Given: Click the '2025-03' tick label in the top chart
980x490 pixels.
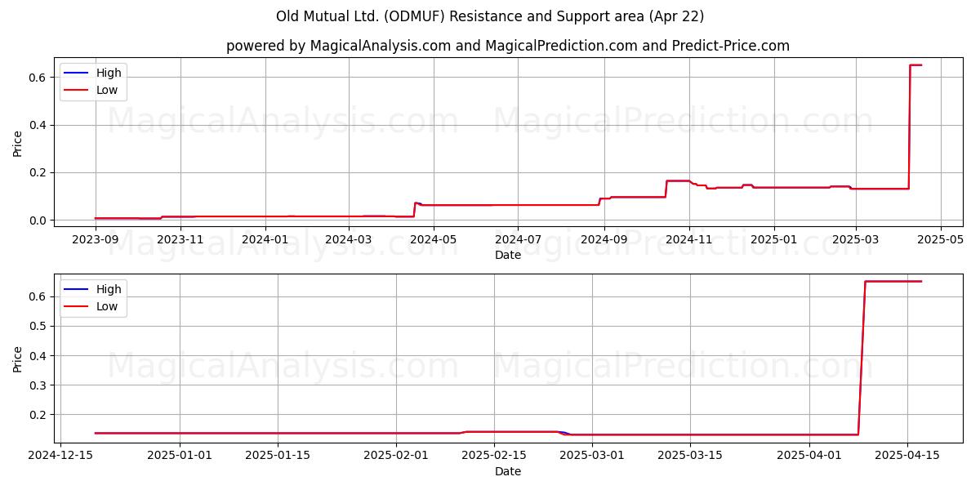Looking at the screenshot, I should click(x=856, y=240).
